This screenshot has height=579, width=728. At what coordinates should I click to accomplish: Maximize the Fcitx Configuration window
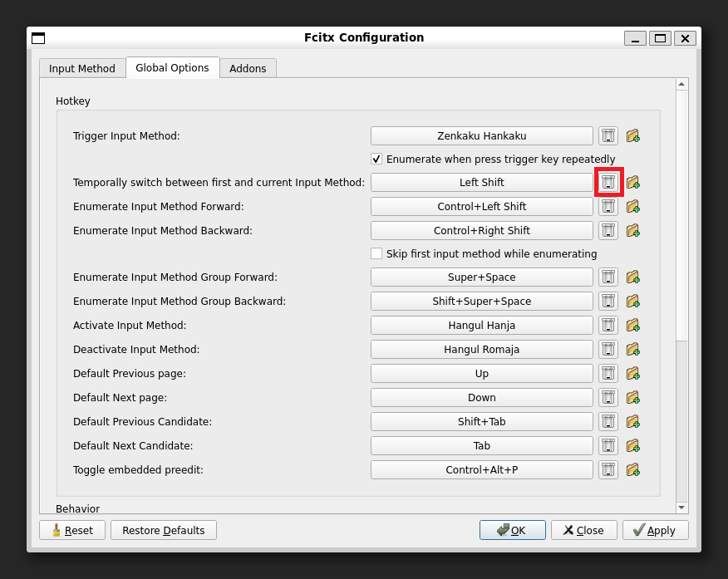pyautogui.click(x=660, y=38)
